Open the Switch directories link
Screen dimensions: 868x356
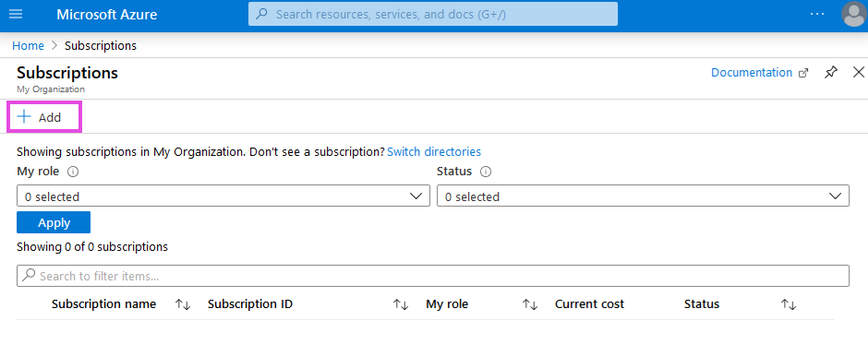pos(434,151)
